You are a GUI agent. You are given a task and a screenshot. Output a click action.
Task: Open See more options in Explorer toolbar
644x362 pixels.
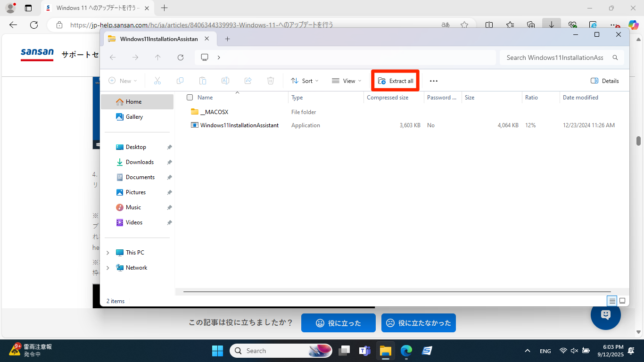(434, 81)
